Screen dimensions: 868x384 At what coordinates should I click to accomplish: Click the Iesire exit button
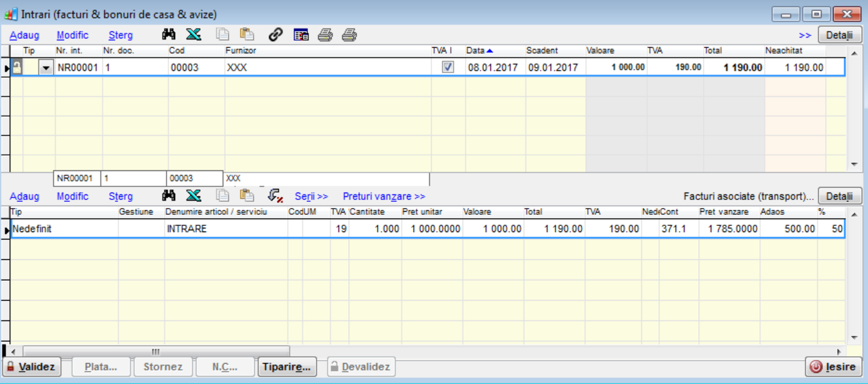[x=833, y=367]
